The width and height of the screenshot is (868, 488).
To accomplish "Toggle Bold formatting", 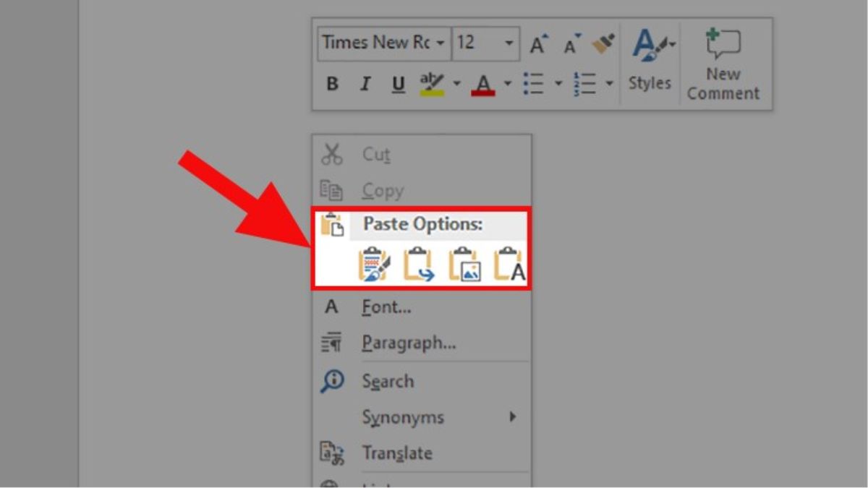I will coord(332,84).
